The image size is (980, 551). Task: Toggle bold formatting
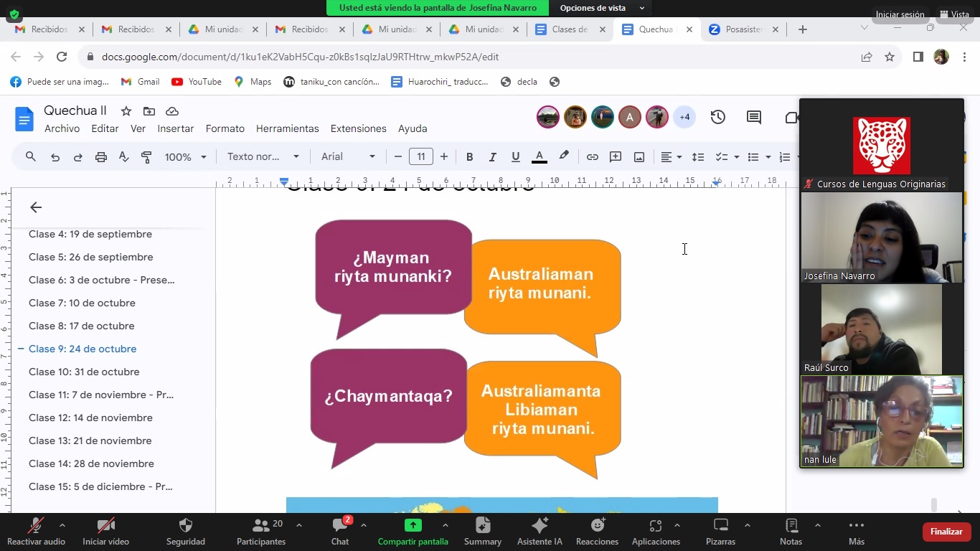tap(469, 157)
